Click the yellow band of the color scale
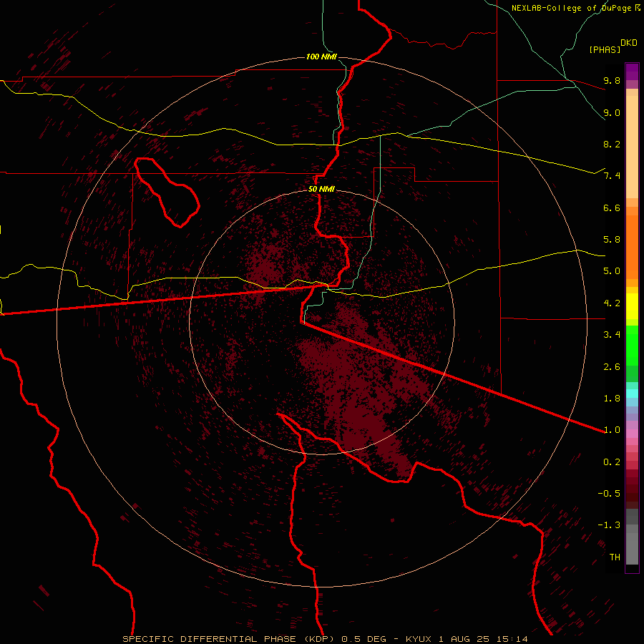The height and width of the screenshot is (644, 644). coord(632,306)
